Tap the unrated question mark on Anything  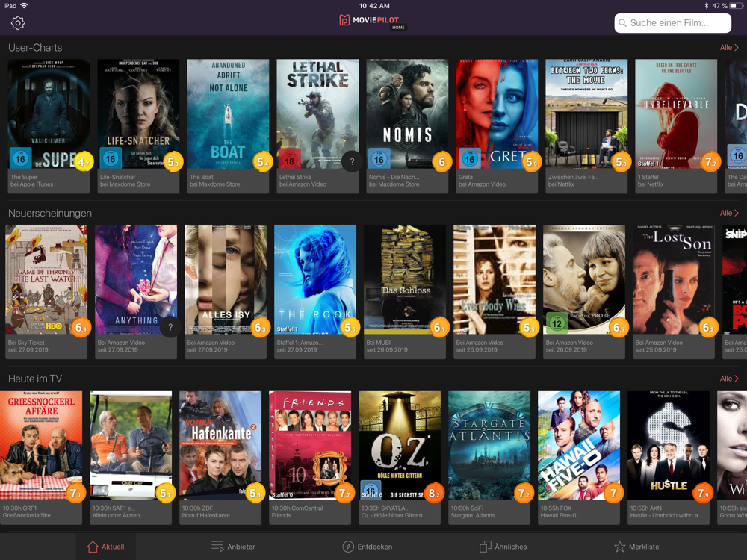170,328
